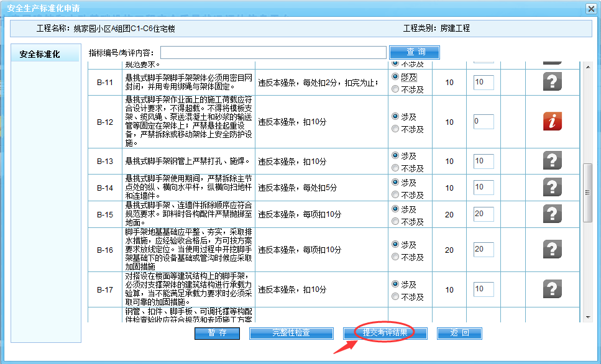The height and width of the screenshot is (364, 601).
Task: Select 不涉及 radio button for B-11
Action: click(x=395, y=89)
